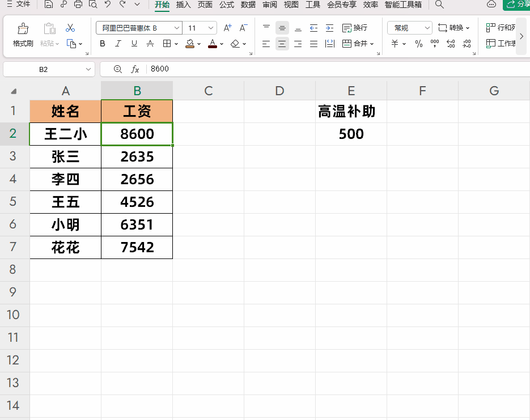Apply thousands separator format

click(435, 44)
